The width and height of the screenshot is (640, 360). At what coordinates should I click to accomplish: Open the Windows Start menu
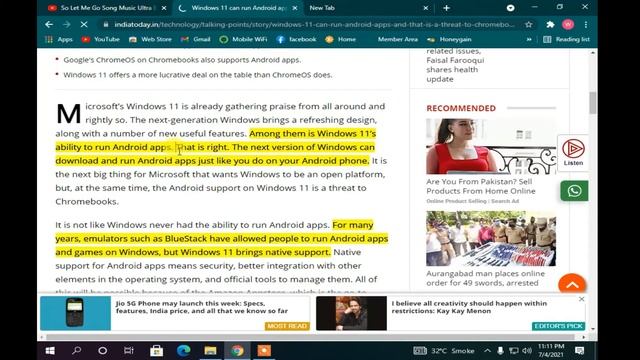(50, 351)
